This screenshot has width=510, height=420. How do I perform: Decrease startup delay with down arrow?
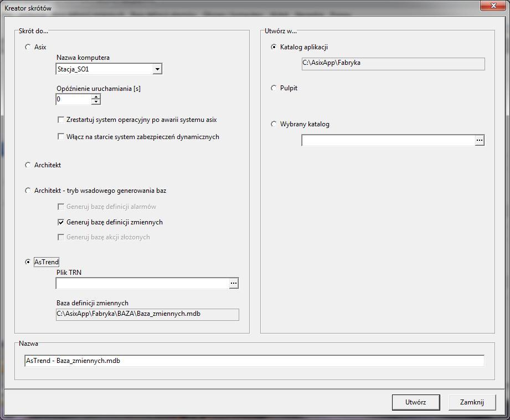[x=96, y=102]
